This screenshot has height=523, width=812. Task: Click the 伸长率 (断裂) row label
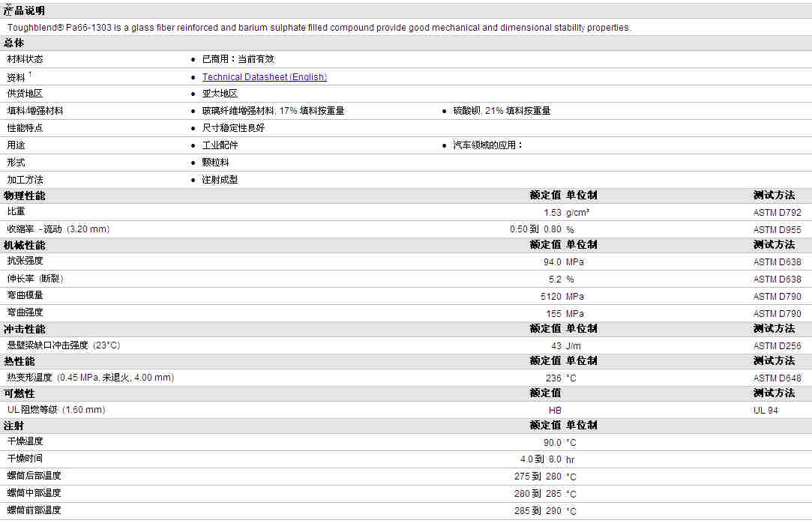coord(34,279)
